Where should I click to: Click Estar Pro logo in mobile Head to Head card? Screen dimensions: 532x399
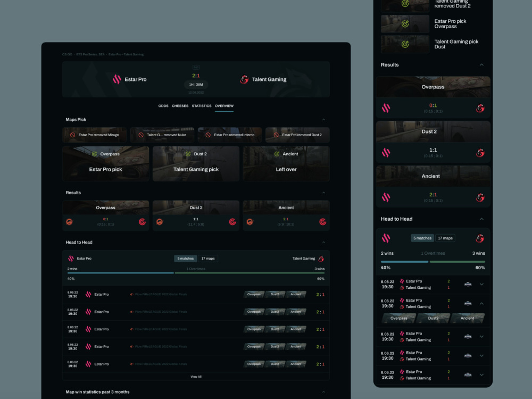(x=386, y=238)
